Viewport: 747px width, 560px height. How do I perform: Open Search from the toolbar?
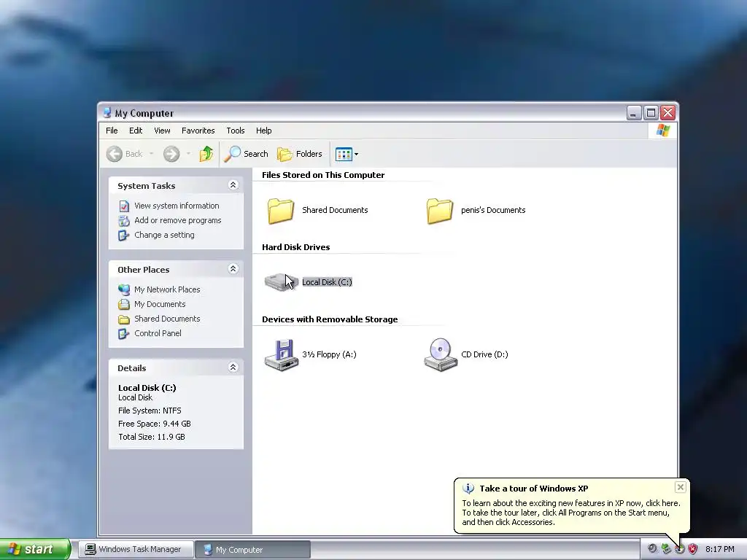point(247,154)
